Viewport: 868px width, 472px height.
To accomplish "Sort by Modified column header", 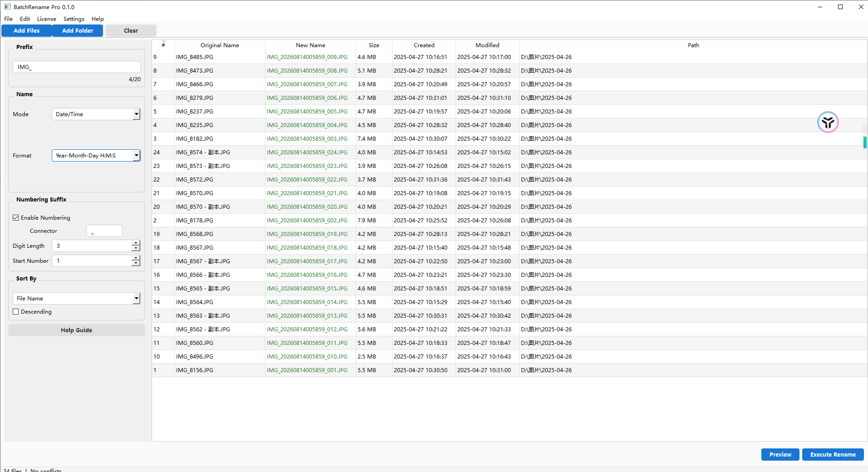I will coord(487,45).
